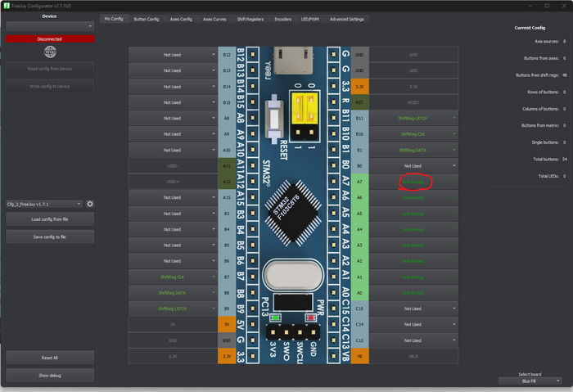This screenshot has width=573, height=392.
Task: Open config settings gear icon
Action: (90, 204)
